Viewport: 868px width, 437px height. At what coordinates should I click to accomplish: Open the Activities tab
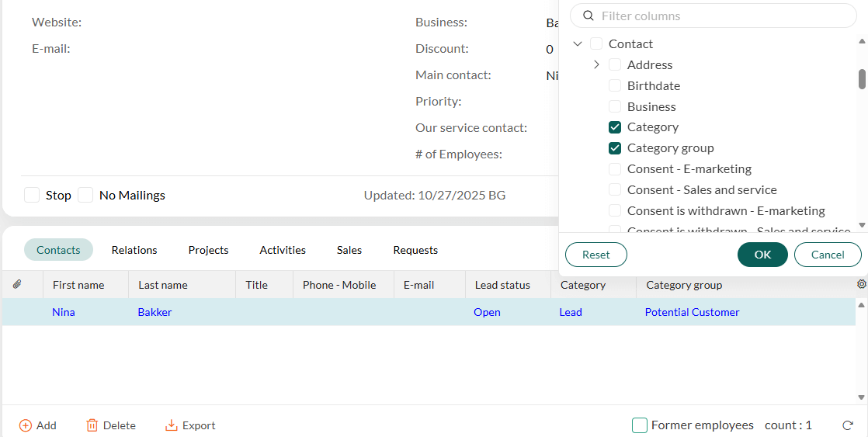283,250
